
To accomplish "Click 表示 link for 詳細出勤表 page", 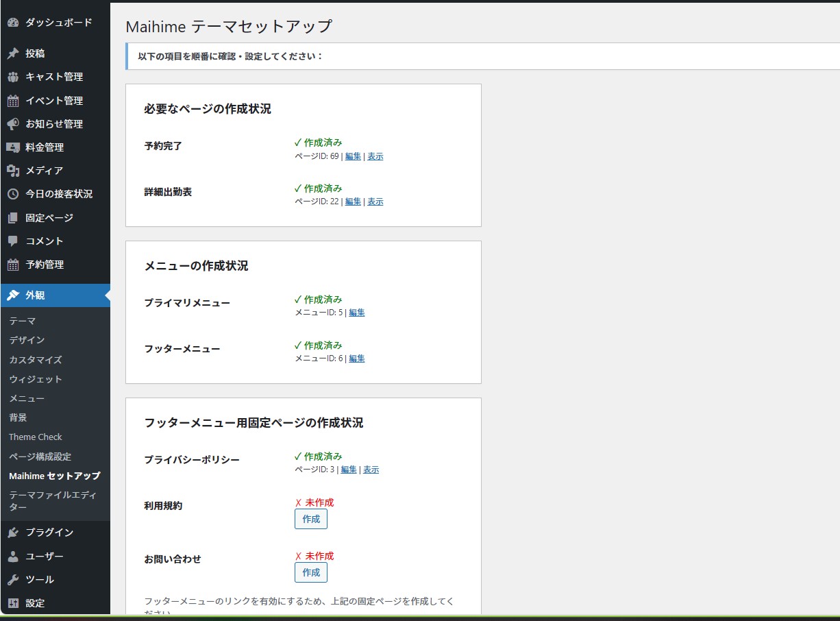I will (x=375, y=202).
